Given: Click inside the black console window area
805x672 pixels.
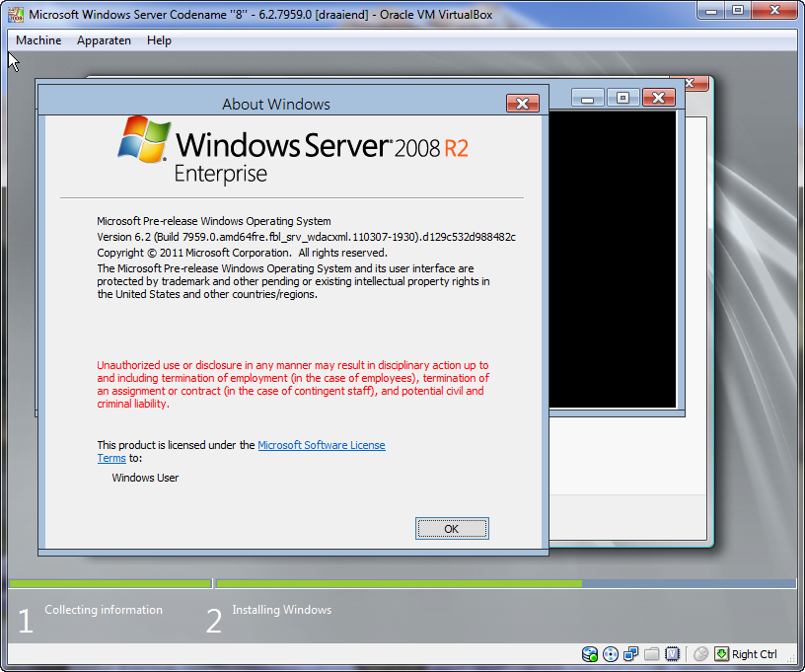Looking at the screenshot, I should click(x=613, y=260).
